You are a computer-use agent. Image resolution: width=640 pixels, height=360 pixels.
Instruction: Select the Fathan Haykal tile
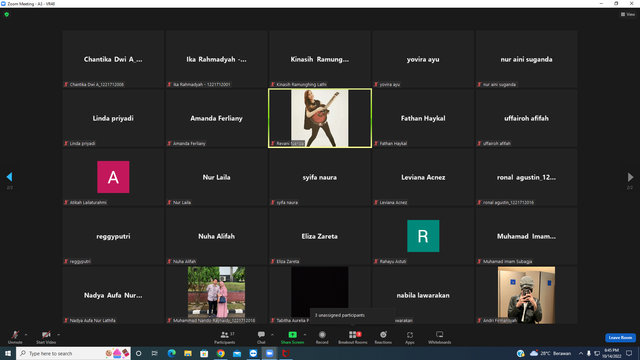click(423, 118)
